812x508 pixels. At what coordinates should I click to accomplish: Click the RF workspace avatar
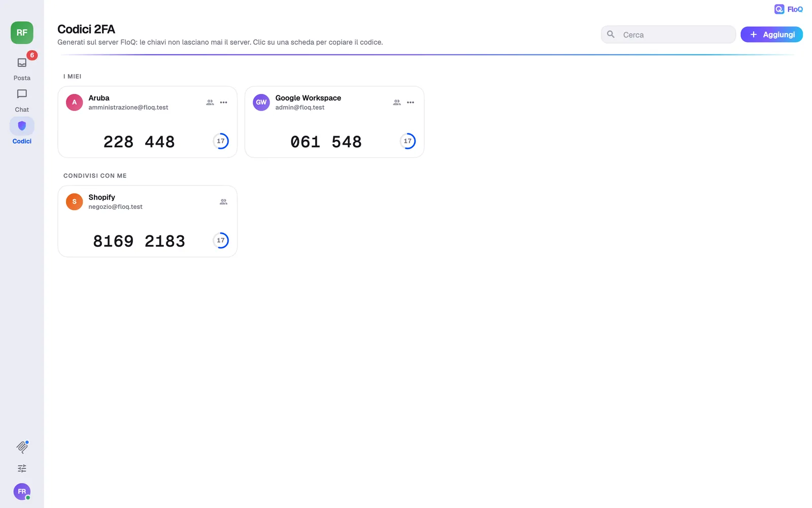click(x=22, y=33)
